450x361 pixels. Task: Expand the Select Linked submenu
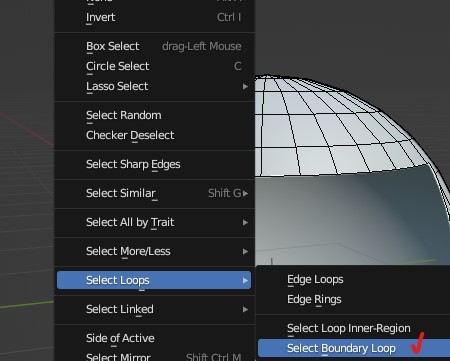point(154,309)
